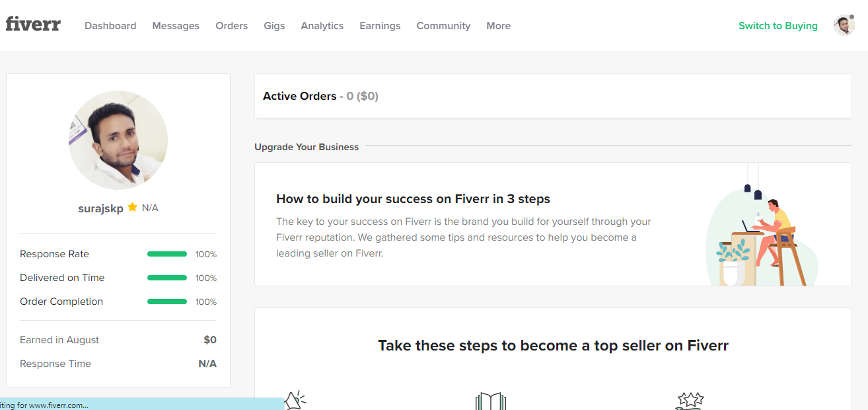Click the Order Completion progress bar
868x410 pixels.
(x=167, y=302)
